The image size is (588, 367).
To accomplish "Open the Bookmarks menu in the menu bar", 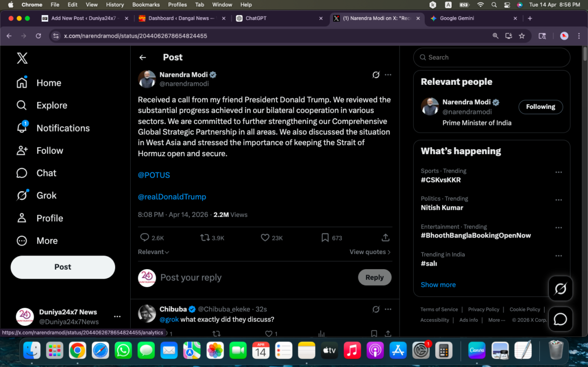I will (x=146, y=5).
